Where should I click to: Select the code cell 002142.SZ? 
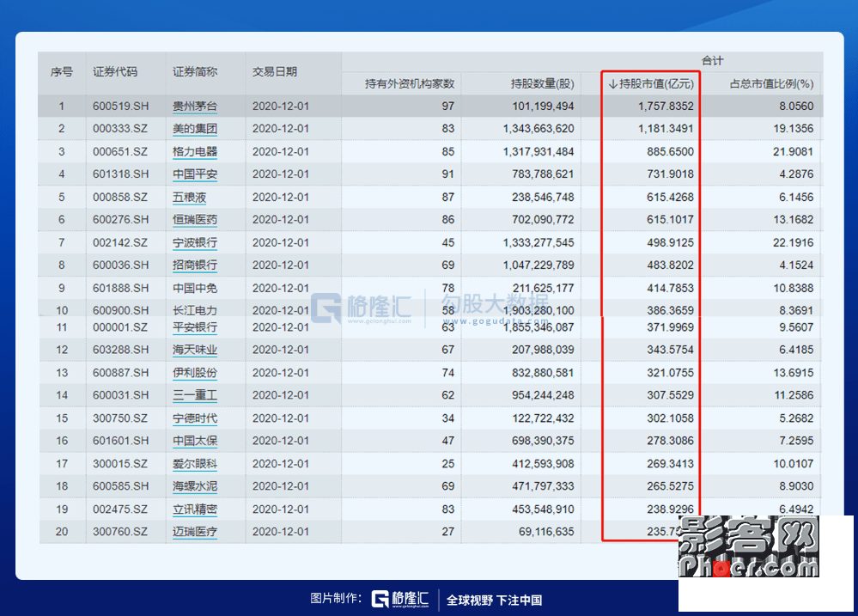[120, 242]
